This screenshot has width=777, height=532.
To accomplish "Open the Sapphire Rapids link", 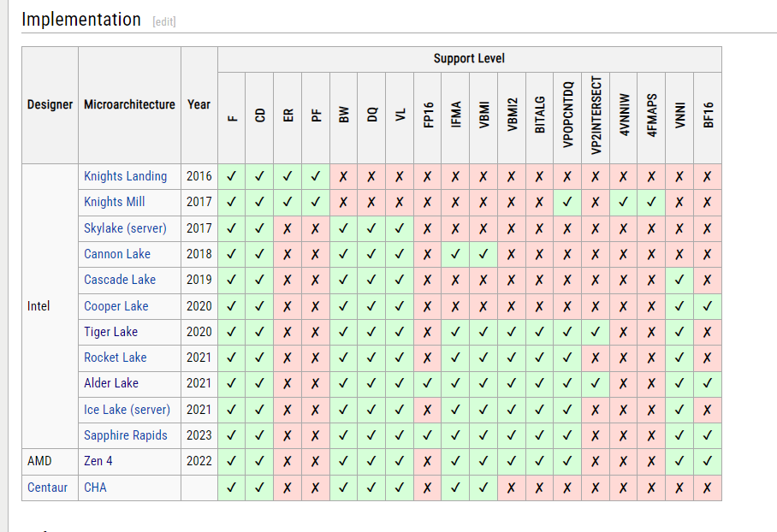I will (125, 435).
